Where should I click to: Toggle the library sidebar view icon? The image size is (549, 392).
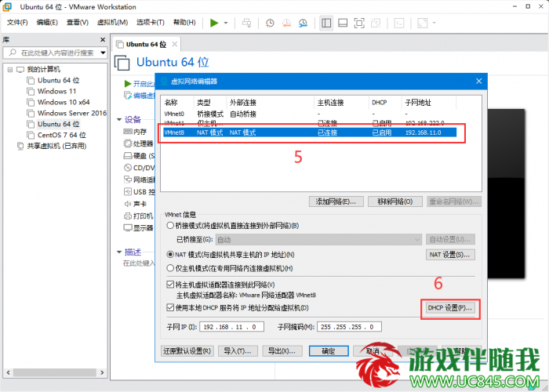click(326, 23)
